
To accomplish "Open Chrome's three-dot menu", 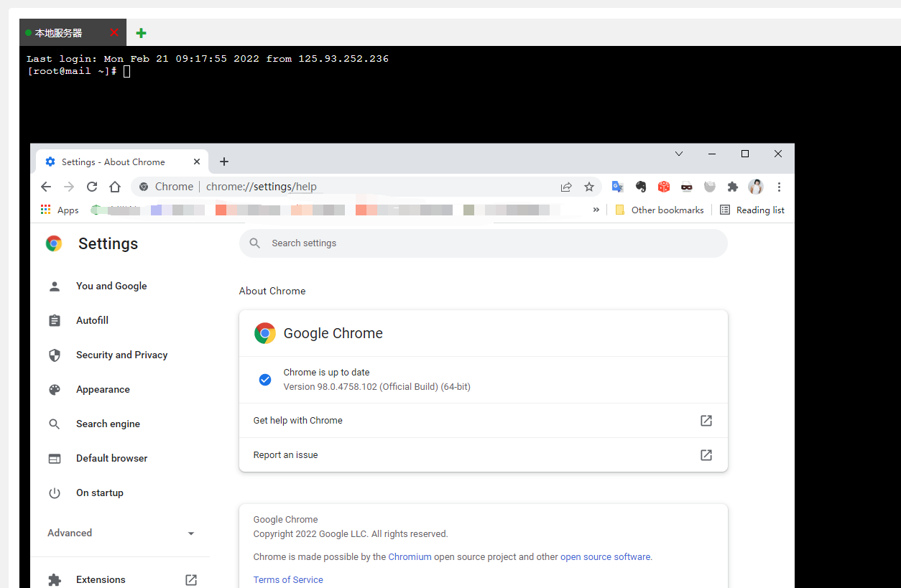I will pyautogui.click(x=779, y=187).
